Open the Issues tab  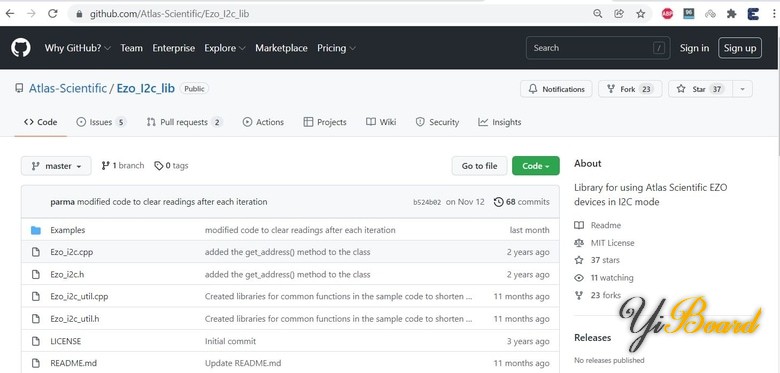tap(101, 122)
